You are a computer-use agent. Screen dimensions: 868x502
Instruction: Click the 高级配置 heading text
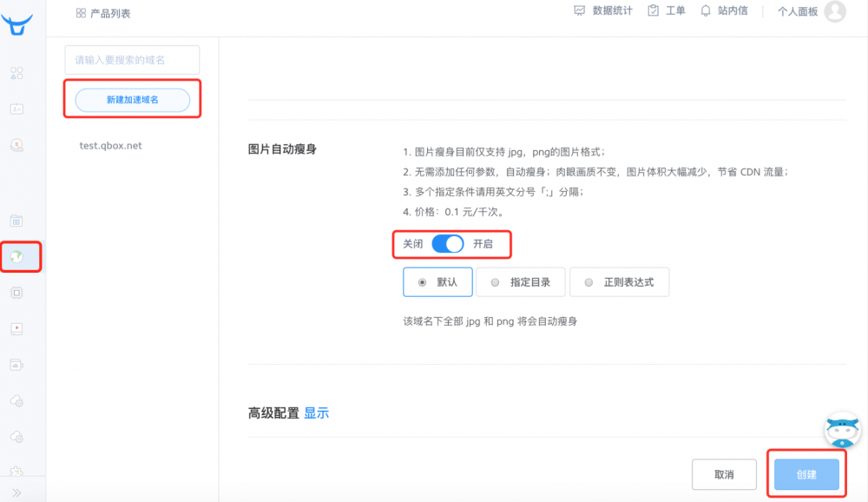[x=273, y=413]
